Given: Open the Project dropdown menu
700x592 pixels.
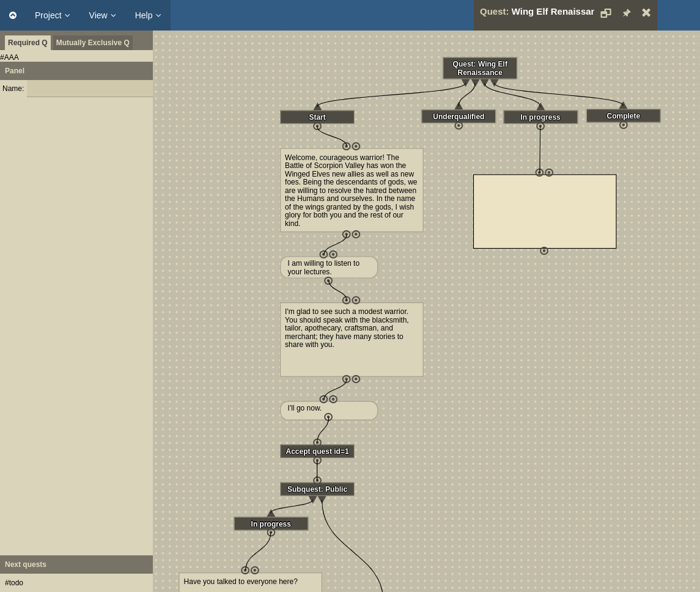Looking at the screenshot, I should pos(52,15).
